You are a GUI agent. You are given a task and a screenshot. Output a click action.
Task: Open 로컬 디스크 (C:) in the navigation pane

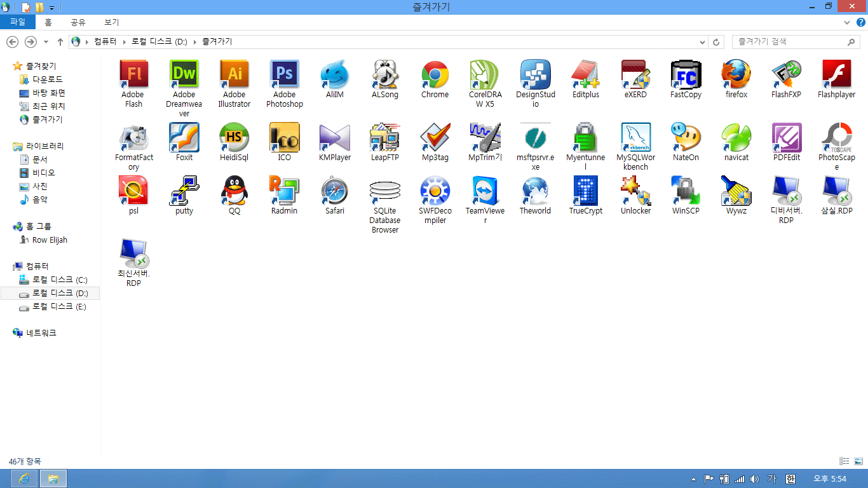(60, 280)
